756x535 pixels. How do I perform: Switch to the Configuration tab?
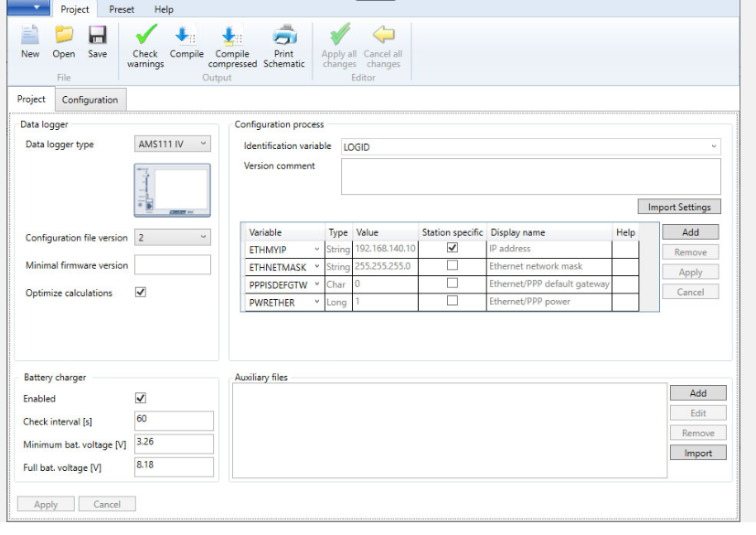90,100
